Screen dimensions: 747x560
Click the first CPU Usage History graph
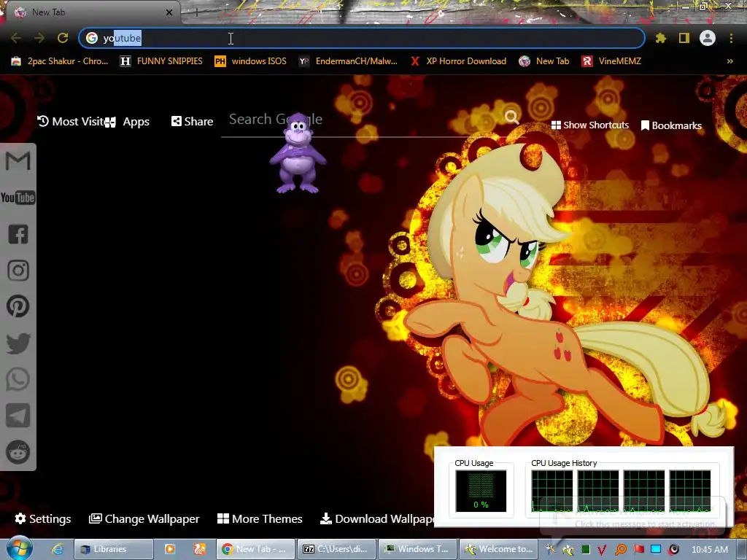(551, 491)
